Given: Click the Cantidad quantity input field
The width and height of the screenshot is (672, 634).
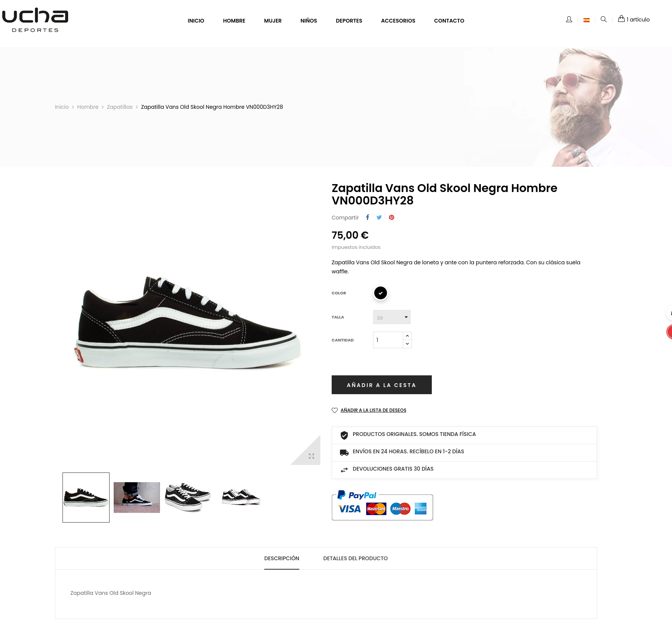Looking at the screenshot, I should click(388, 340).
